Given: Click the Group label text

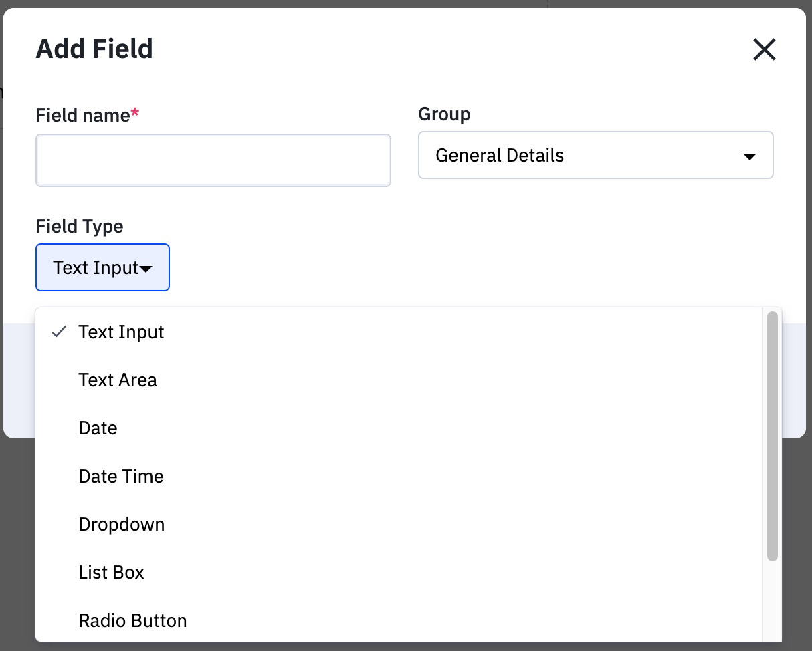Looking at the screenshot, I should (x=444, y=114).
